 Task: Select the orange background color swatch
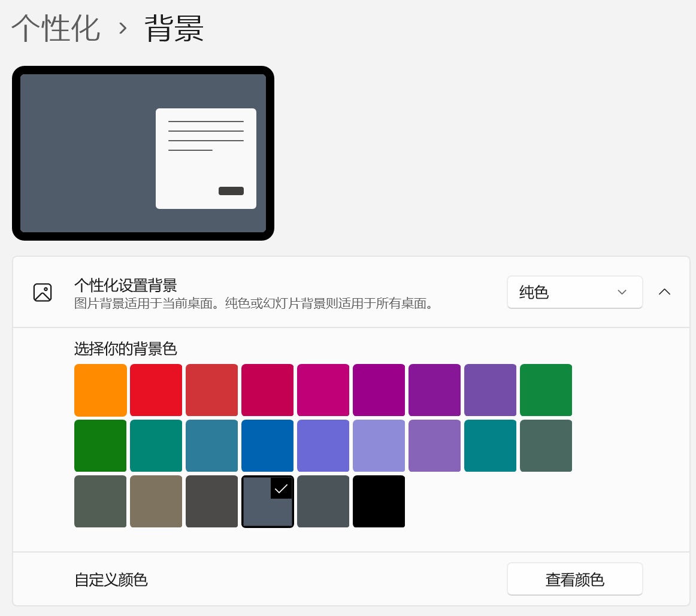100,390
